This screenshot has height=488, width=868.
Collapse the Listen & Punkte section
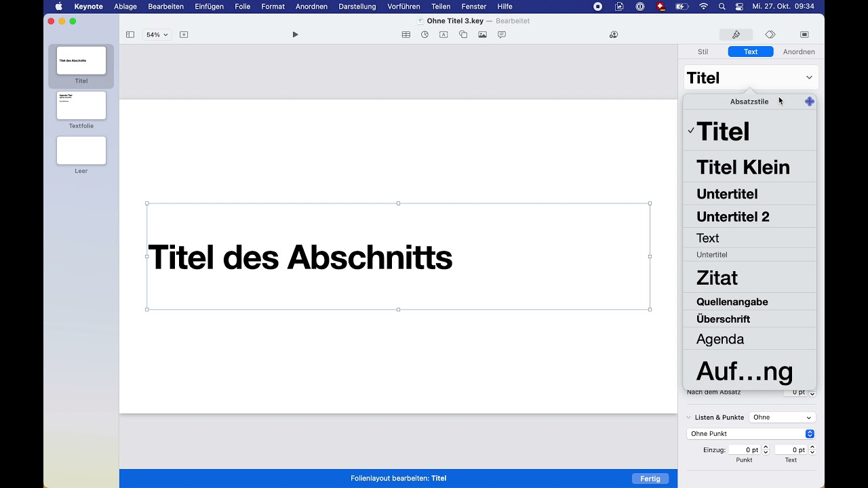tap(689, 418)
